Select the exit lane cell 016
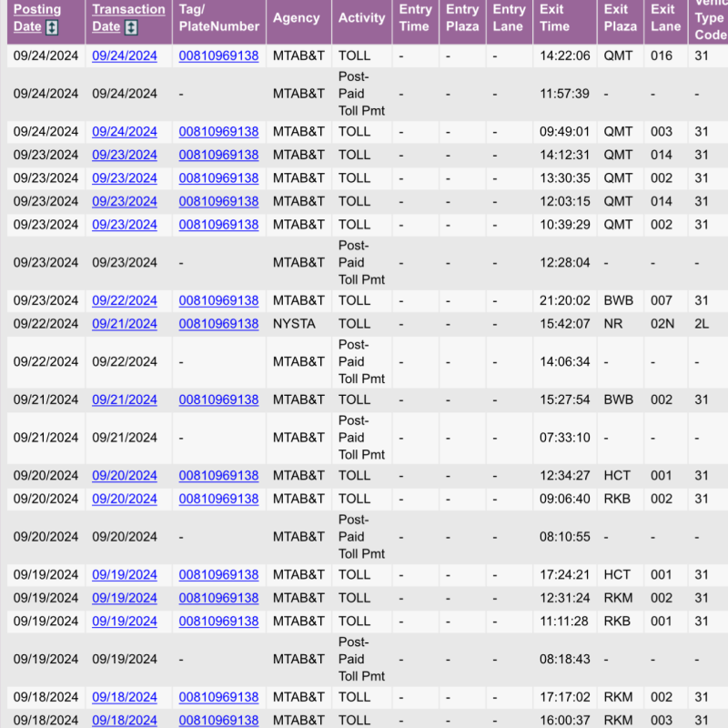 click(x=666, y=56)
